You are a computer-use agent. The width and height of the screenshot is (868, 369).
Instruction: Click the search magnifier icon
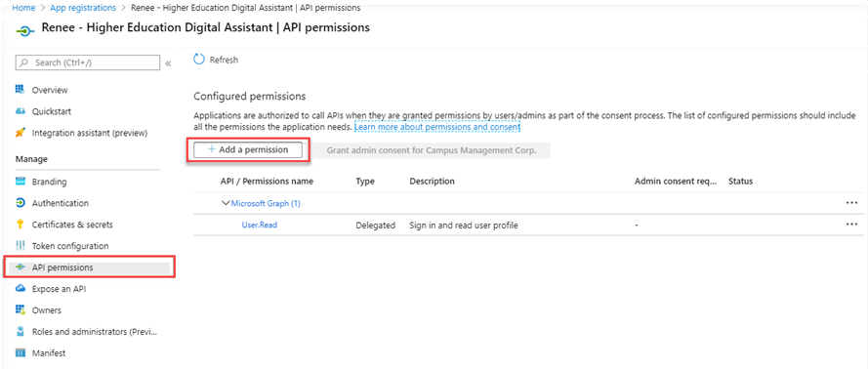click(x=23, y=63)
